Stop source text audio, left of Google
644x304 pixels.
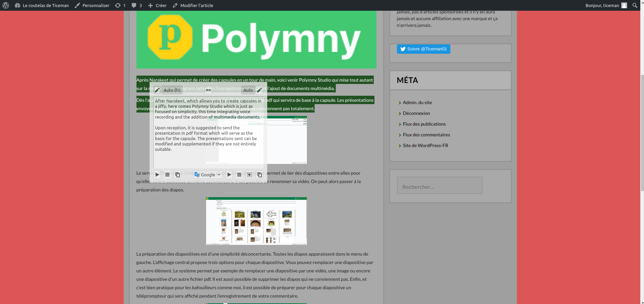tap(167, 175)
